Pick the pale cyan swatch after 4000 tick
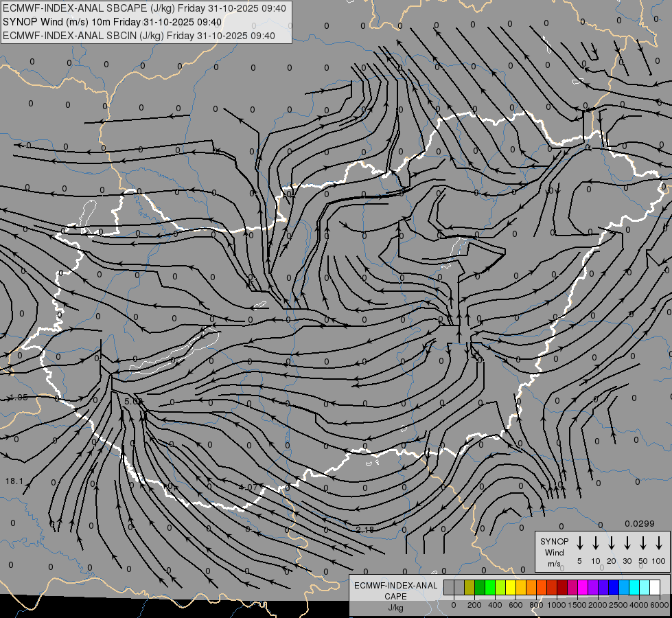The width and height of the screenshot is (672, 618). 644,587
